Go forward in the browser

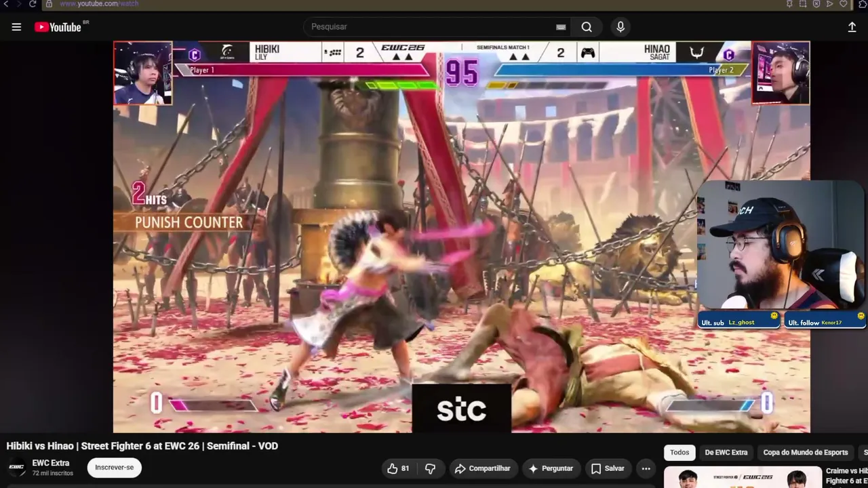click(19, 4)
